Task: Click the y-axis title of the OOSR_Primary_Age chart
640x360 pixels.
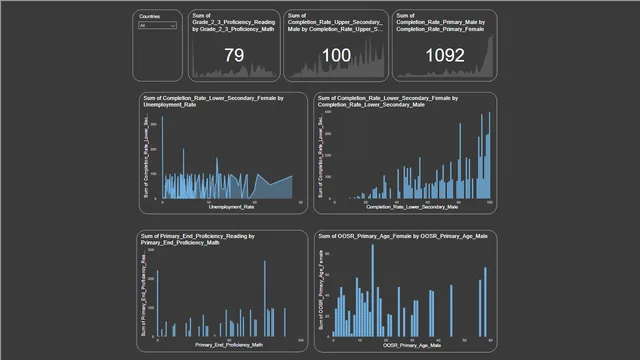Action: point(321,290)
